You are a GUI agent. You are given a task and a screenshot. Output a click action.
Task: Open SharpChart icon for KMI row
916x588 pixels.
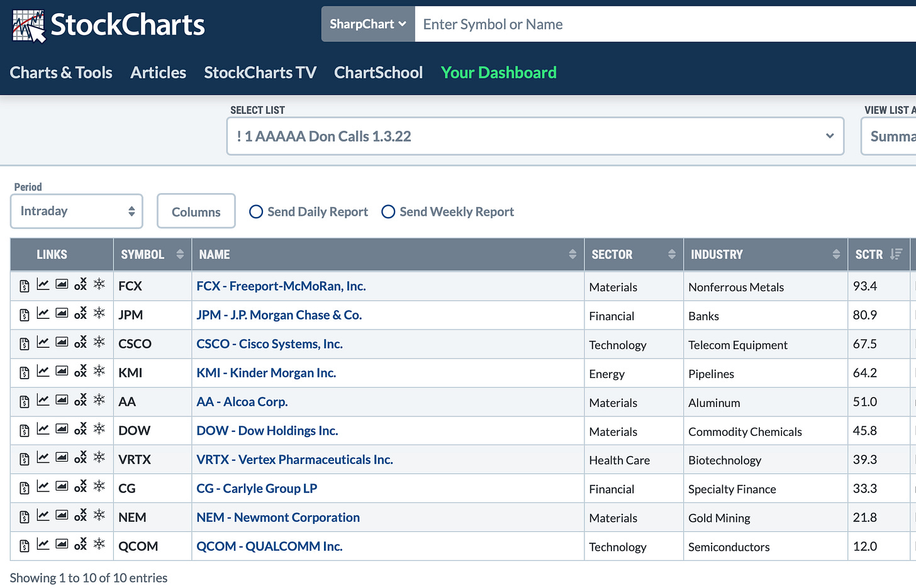tap(43, 372)
